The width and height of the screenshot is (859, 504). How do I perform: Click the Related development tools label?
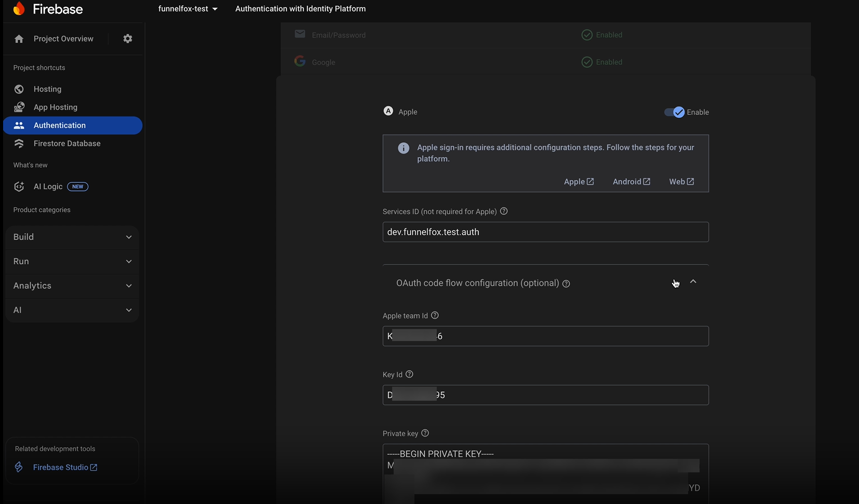(x=55, y=448)
